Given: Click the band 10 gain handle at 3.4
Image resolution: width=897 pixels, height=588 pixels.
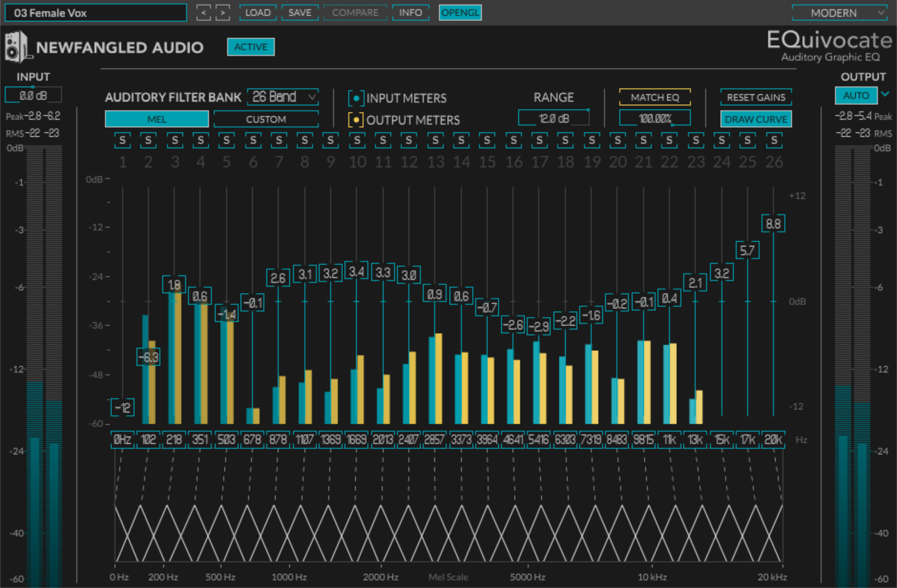Looking at the screenshot, I should 356,271.
